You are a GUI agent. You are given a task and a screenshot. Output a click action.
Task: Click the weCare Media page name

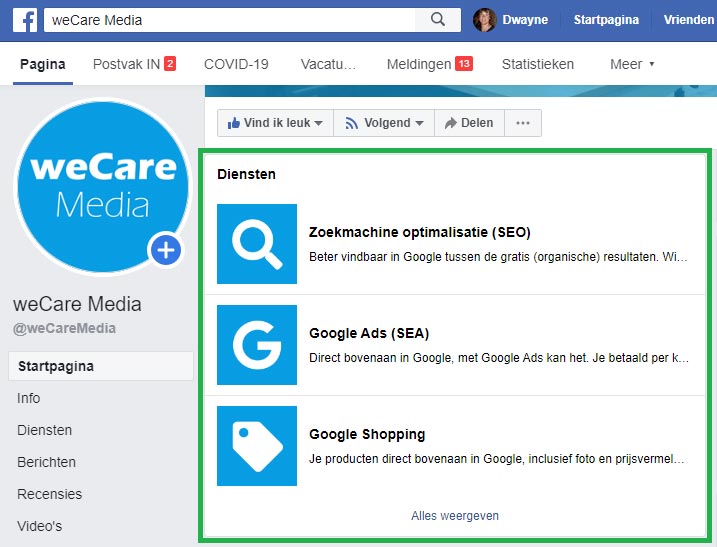pyautogui.click(x=77, y=304)
